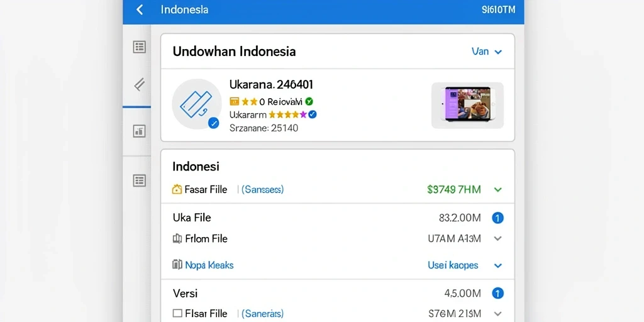
Task: Open the tablet screenshot thumbnail
Action: click(467, 105)
